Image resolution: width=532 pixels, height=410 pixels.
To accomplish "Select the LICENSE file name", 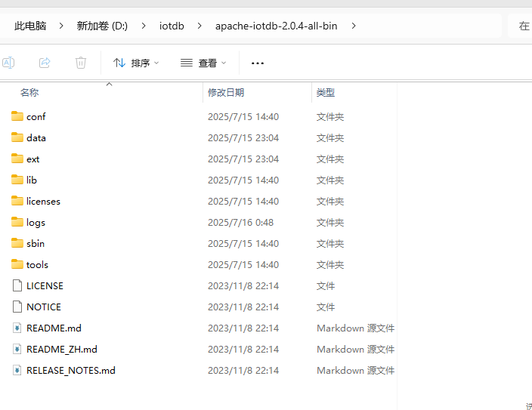I will point(45,286).
